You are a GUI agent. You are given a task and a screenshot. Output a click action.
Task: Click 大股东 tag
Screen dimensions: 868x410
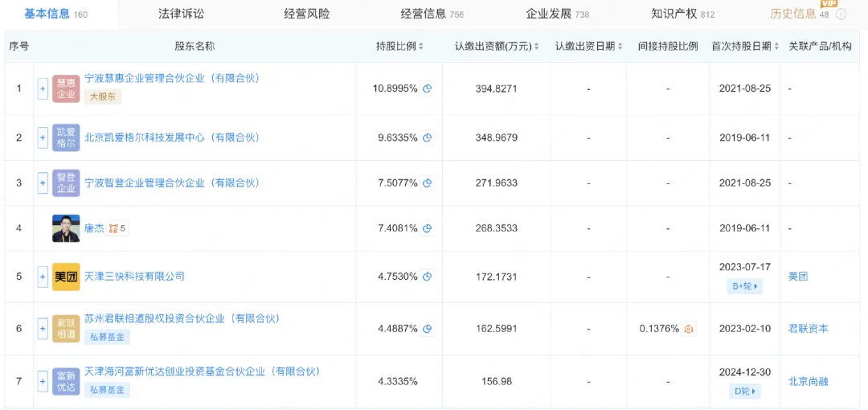click(102, 96)
